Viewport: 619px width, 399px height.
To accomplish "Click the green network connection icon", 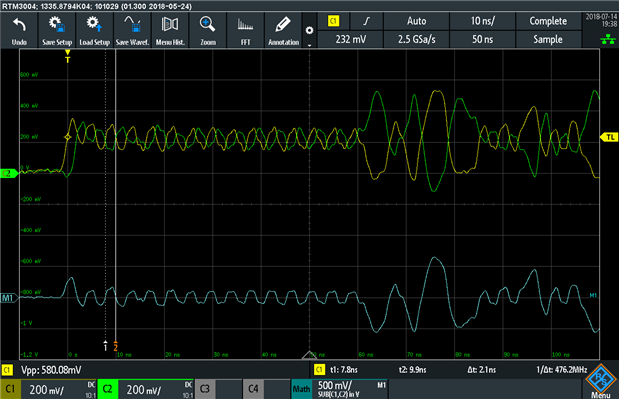I will click(x=608, y=39).
